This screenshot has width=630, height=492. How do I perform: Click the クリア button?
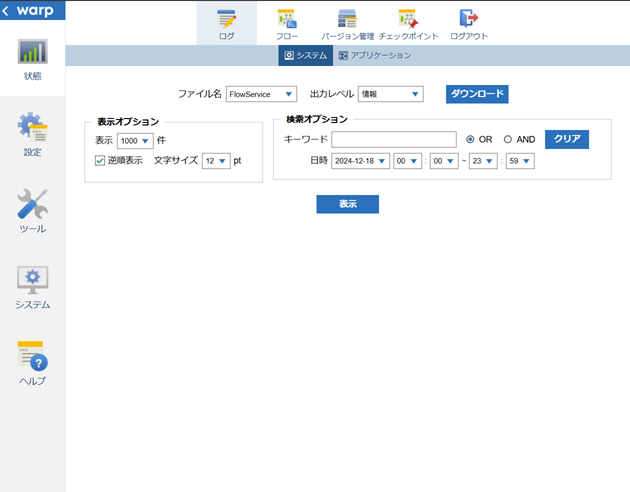[x=567, y=139]
